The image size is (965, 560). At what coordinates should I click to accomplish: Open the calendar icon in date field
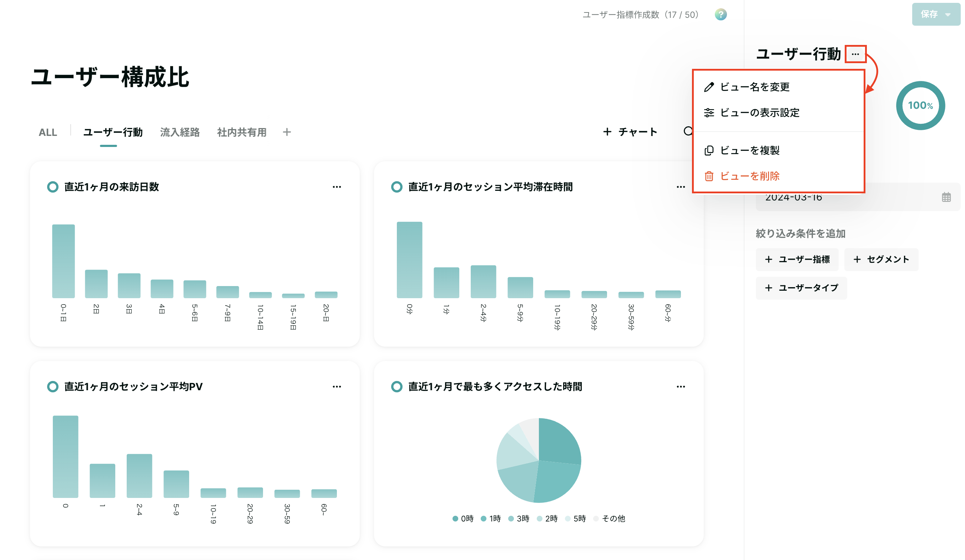(x=946, y=197)
